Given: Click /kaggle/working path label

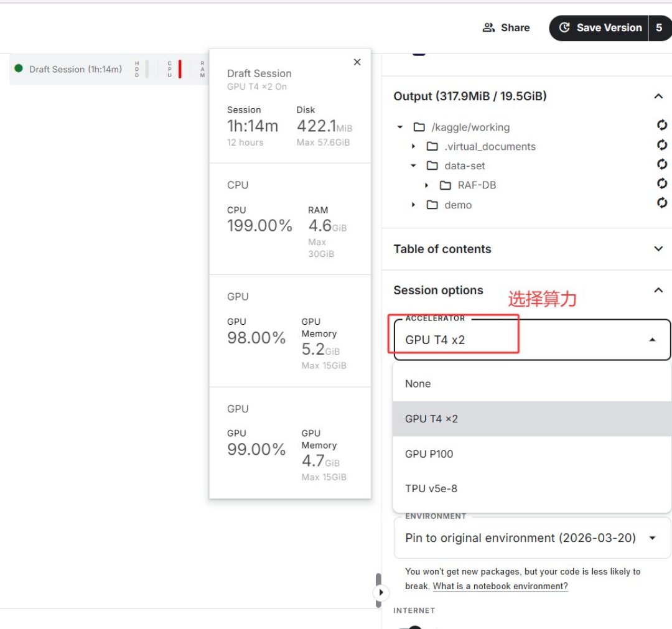Looking at the screenshot, I should [x=470, y=128].
